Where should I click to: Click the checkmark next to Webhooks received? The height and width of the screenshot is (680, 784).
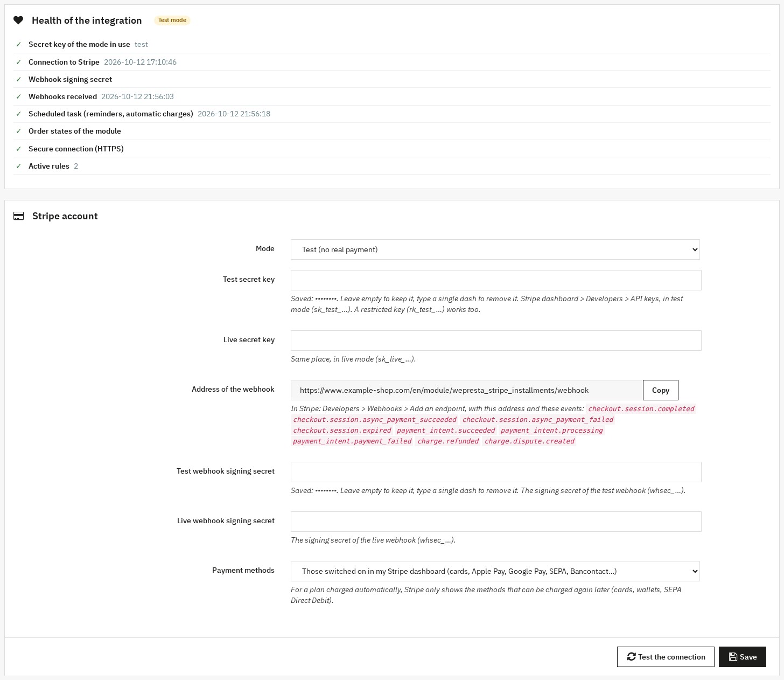point(19,96)
